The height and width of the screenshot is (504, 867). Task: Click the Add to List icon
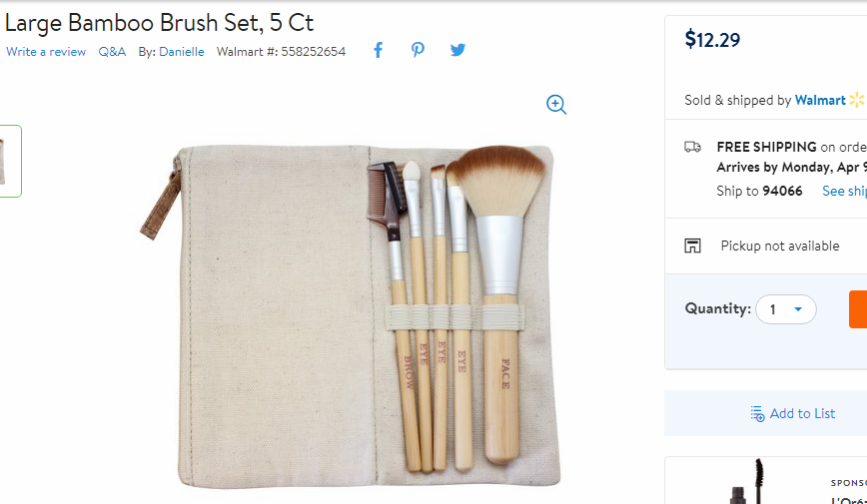pyautogui.click(x=757, y=414)
